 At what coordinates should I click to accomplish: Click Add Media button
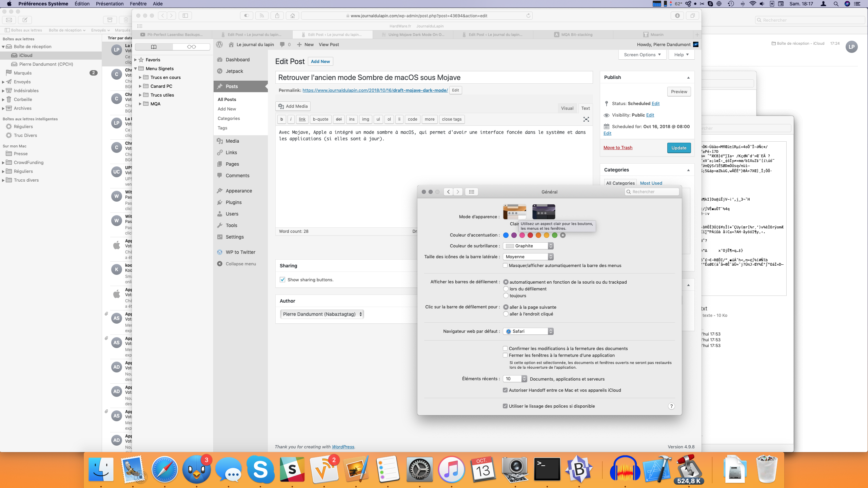(x=293, y=106)
